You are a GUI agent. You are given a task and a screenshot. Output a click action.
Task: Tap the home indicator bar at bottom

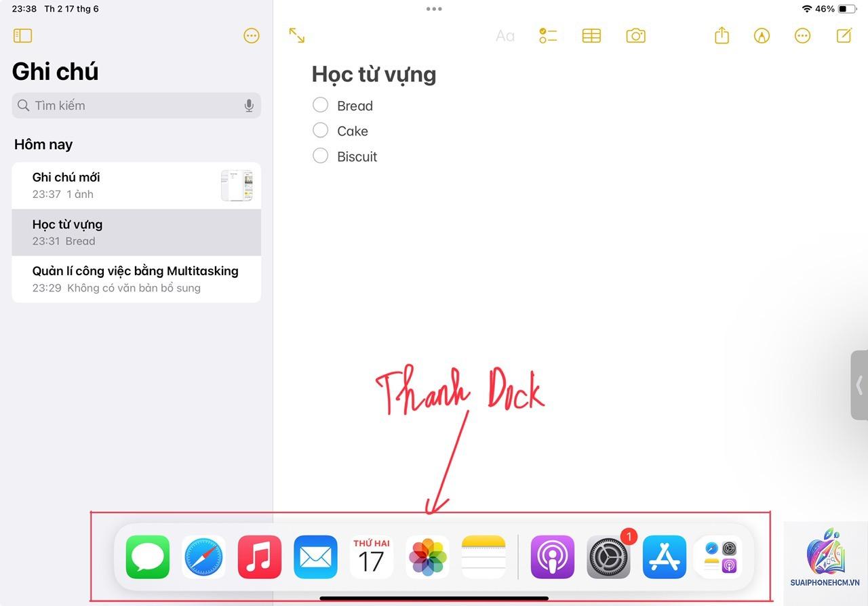click(x=434, y=599)
